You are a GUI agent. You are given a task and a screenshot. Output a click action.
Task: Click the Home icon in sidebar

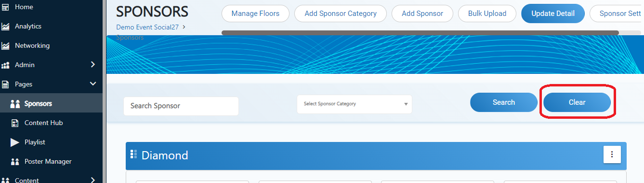pos(6,7)
